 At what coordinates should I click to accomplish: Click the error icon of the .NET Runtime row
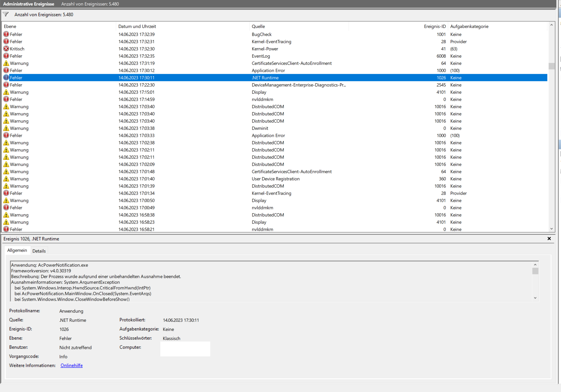[6, 78]
